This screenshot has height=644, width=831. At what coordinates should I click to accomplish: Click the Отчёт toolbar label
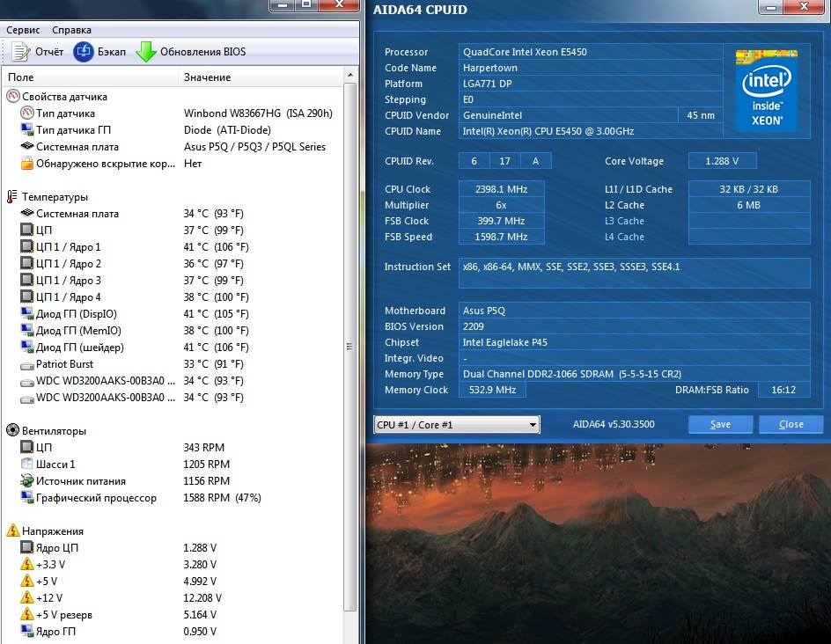(49, 52)
